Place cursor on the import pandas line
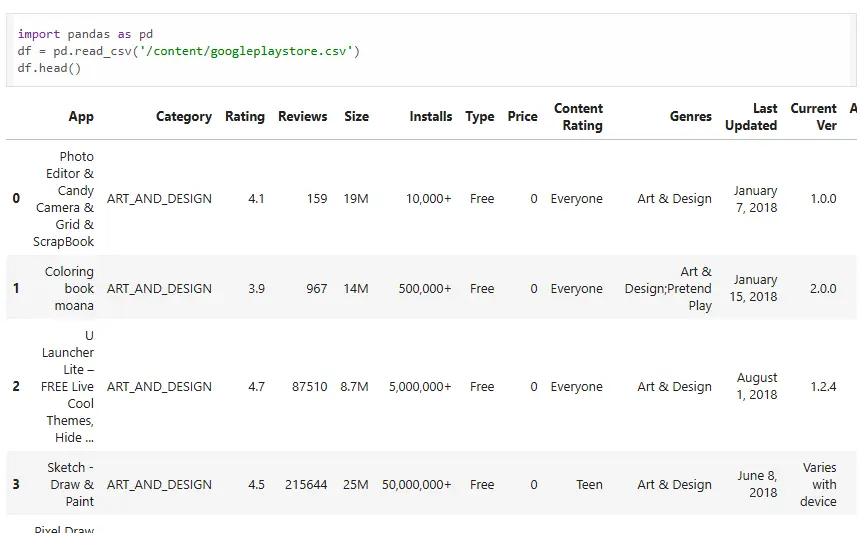The width and height of the screenshot is (863, 533). pos(85,34)
